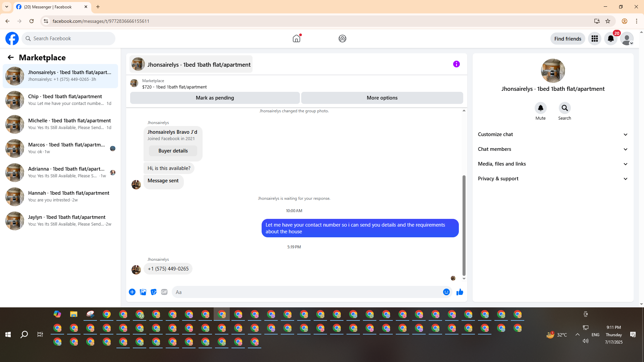Expand the Chat members section
This screenshot has width=644, height=362.
pyautogui.click(x=553, y=149)
